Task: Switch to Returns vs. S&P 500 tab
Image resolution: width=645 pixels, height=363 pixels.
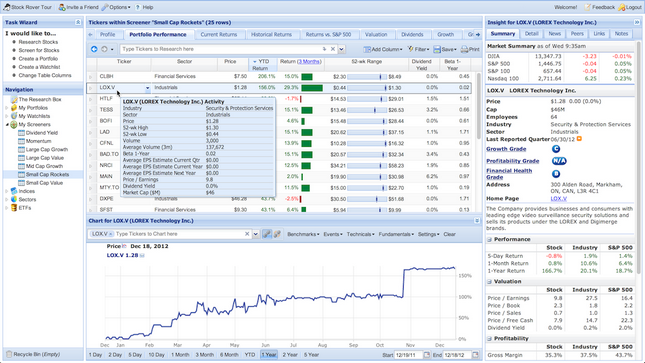Action: point(328,35)
